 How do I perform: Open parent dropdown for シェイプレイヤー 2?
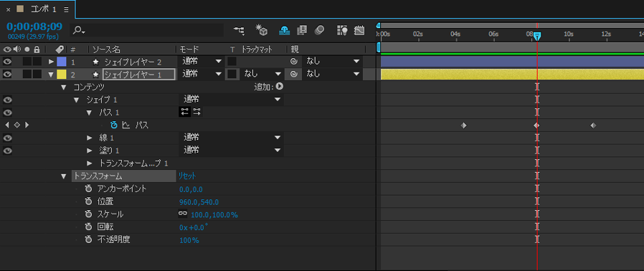click(x=333, y=62)
